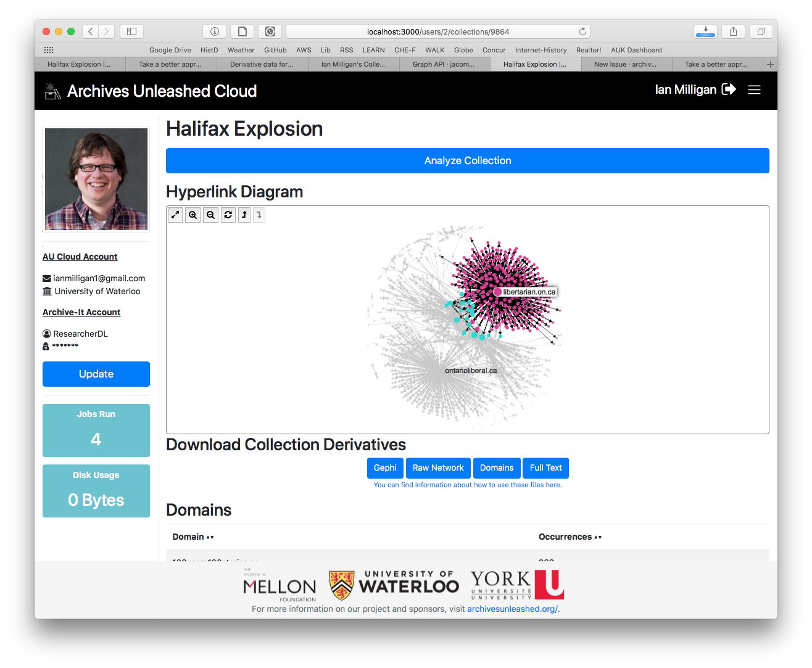Zoom out of the hyperlink diagram

211,215
